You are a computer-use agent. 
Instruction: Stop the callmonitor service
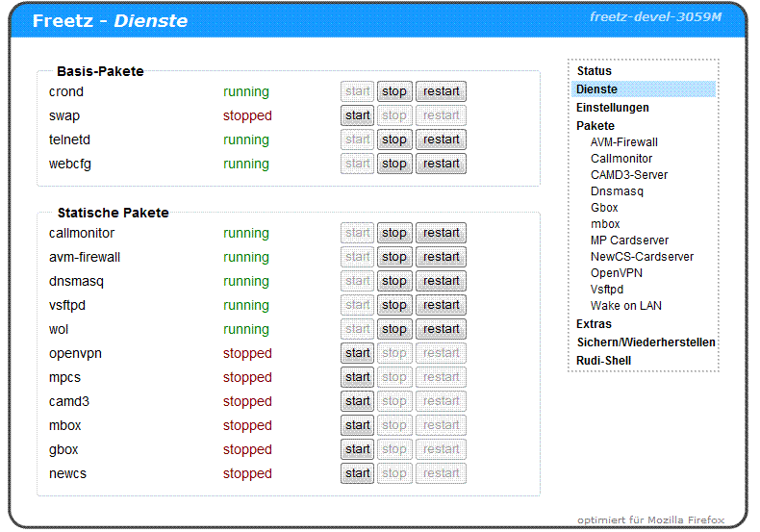[393, 234]
